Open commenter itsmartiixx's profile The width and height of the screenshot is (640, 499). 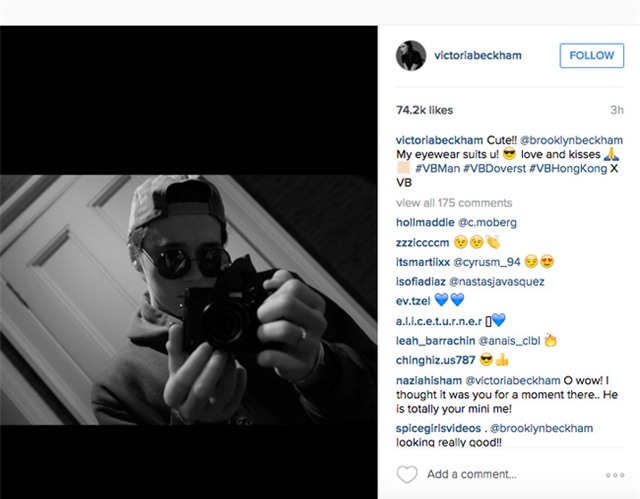[422, 262]
